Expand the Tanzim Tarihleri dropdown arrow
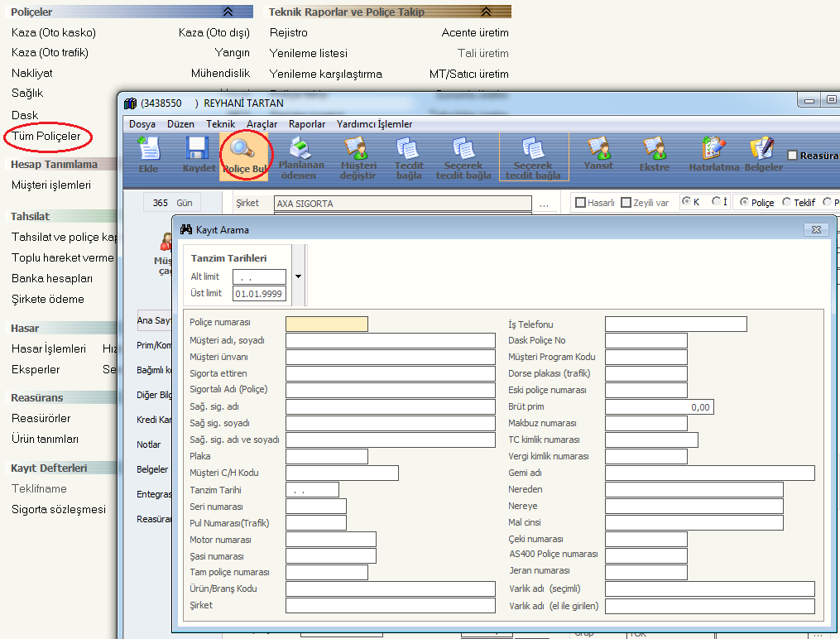Viewport: 840px width, 639px height. point(298,276)
